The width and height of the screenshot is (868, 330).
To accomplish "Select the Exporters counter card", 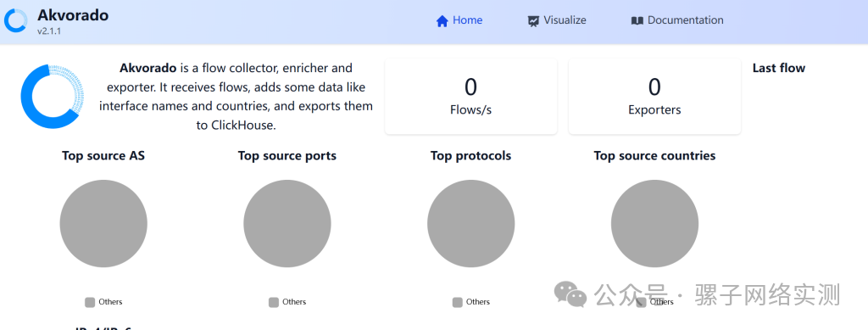I will (x=654, y=97).
